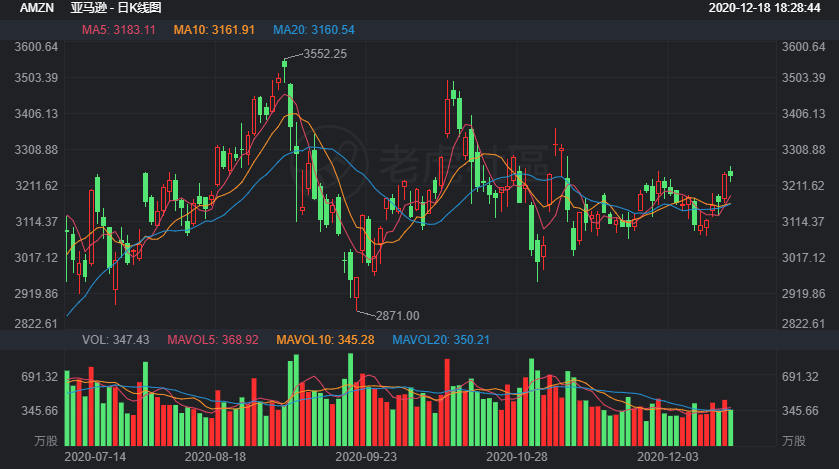
Task: Click the right axis value 3114.37
Action: pyautogui.click(x=804, y=222)
